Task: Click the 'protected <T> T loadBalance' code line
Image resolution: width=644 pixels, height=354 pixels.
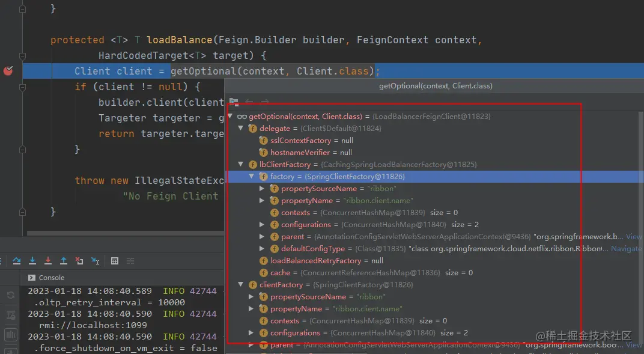Action: point(266,40)
